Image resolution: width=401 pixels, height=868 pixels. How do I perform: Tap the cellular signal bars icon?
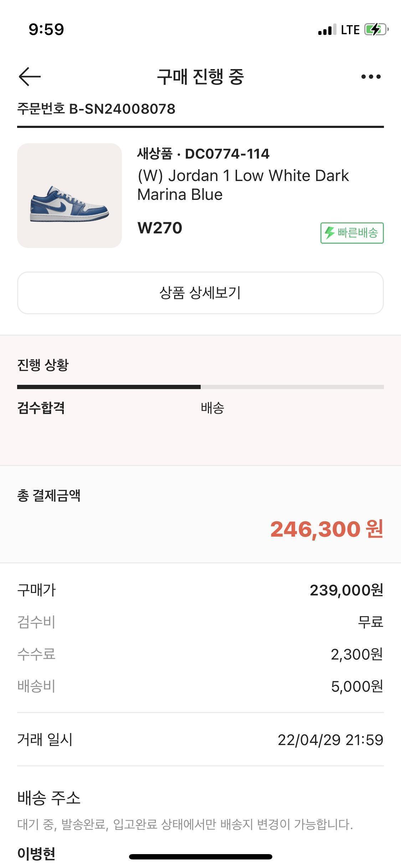click(327, 30)
